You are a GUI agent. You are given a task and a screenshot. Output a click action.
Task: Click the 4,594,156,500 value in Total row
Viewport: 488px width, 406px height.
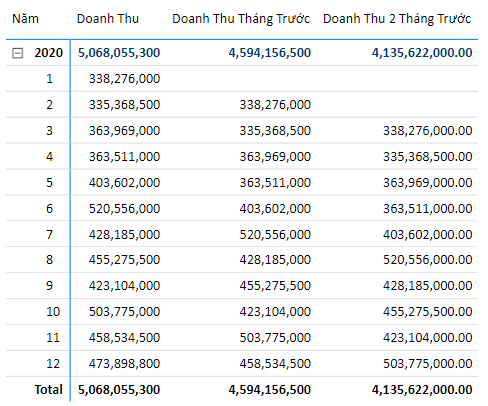point(270,389)
